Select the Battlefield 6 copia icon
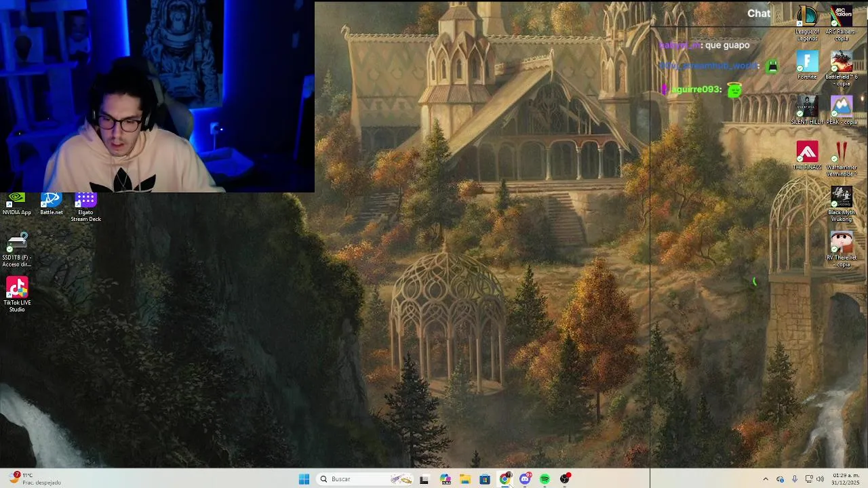The height and width of the screenshot is (488, 868). (842, 69)
